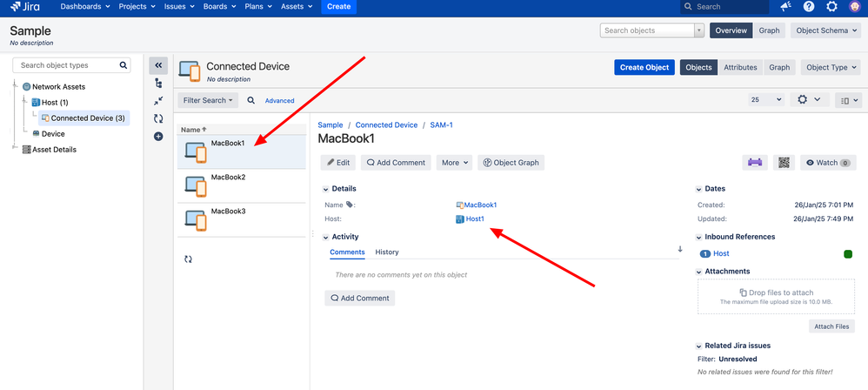Viewport: 868px width, 390px height.
Task: Open the Assets menu
Action: tap(297, 7)
